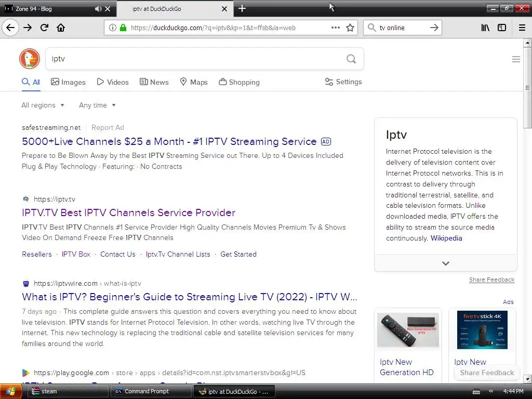The height and width of the screenshot is (399, 532).
Task: Click the 4:44 PM system clock
Action: pyautogui.click(x=513, y=391)
